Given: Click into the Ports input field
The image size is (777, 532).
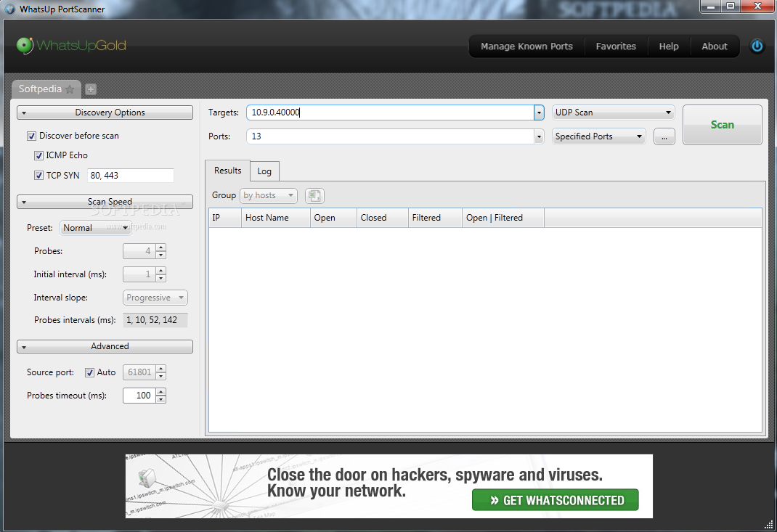Looking at the screenshot, I should point(390,136).
